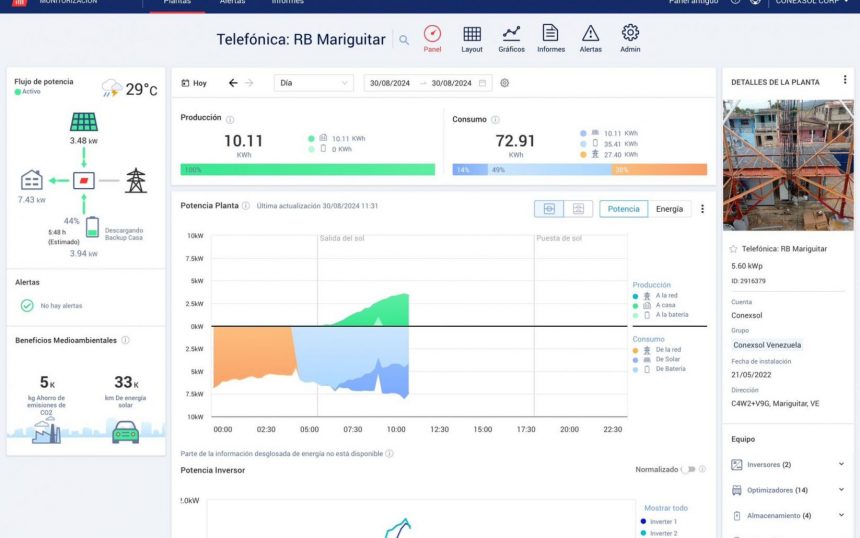Open plant details three-dot menu

(x=845, y=80)
